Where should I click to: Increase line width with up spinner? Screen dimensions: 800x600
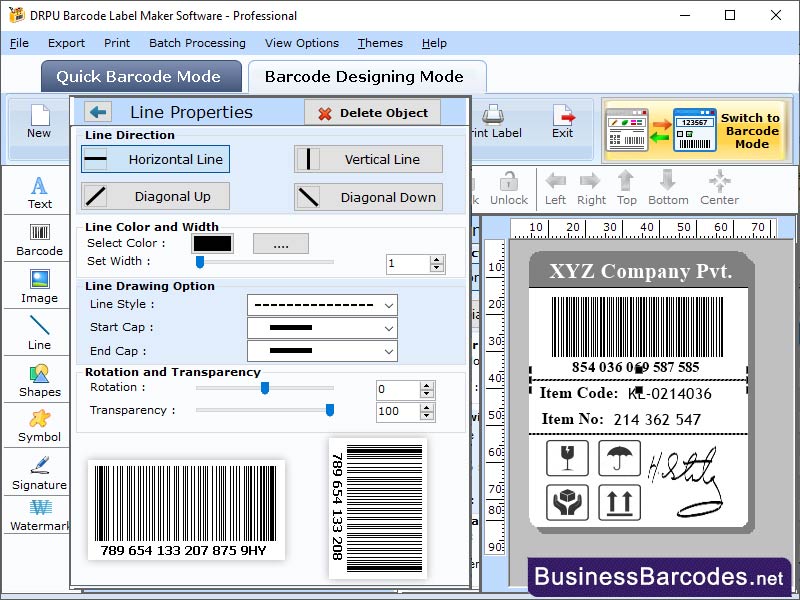point(436,260)
